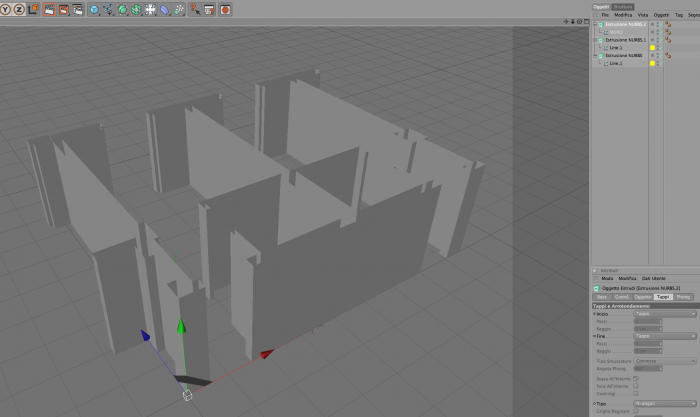Image resolution: width=700 pixels, height=417 pixels.
Task: Enable the Fora All'Interno checkbox
Action: (x=636, y=386)
